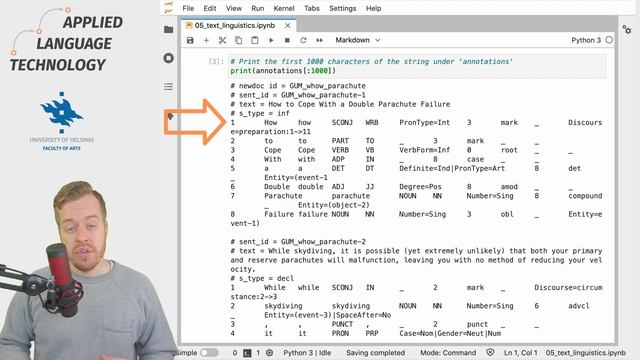Open the Markdown cell type dropdown
Screen dimensions: 640x360
tap(358, 40)
